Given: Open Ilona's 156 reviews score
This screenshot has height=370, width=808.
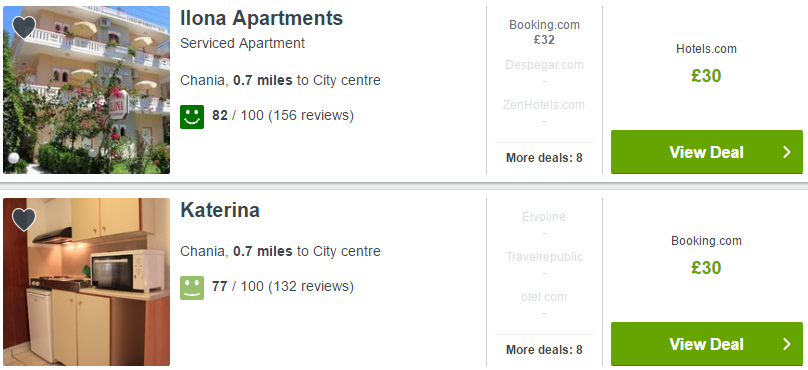Looking at the screenshot, I should (282, 115).
